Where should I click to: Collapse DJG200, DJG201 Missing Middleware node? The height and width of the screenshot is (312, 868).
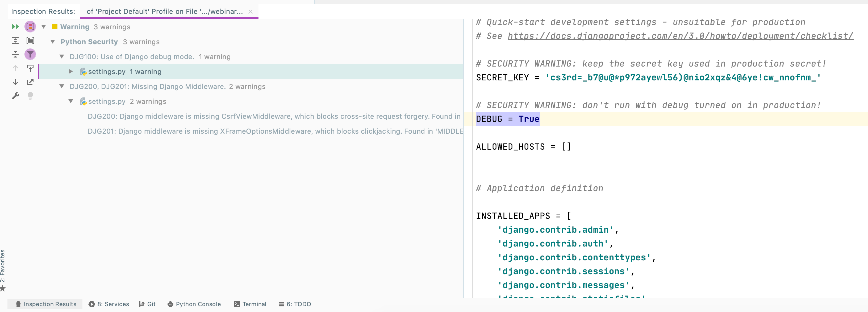[62, 86]
